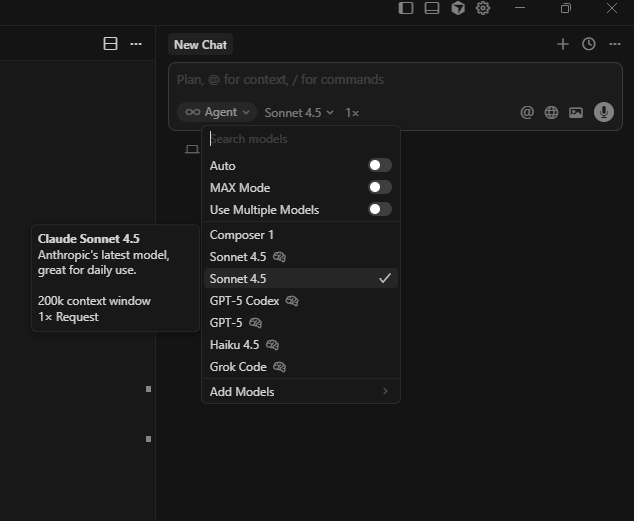Enable the Use Multiple Models switch

(380, 209)
